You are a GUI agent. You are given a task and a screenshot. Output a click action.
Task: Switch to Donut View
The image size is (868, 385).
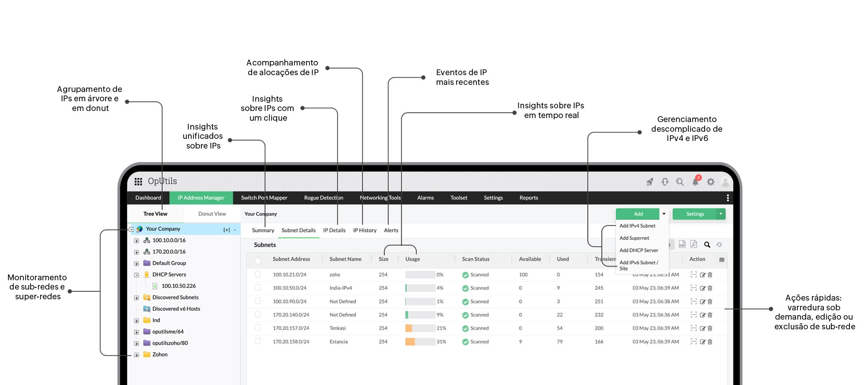212,214
